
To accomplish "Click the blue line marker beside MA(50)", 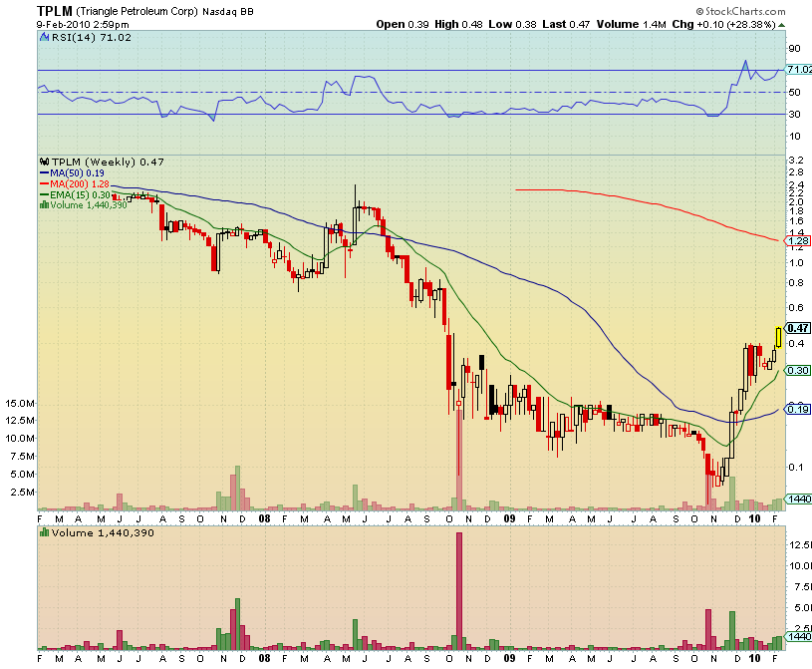I will tap(45, 173).
